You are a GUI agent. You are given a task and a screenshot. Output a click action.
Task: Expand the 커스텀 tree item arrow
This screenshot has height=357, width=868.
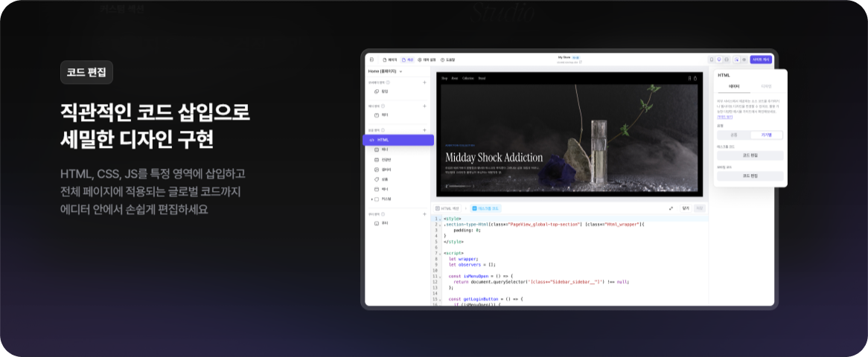372,199
